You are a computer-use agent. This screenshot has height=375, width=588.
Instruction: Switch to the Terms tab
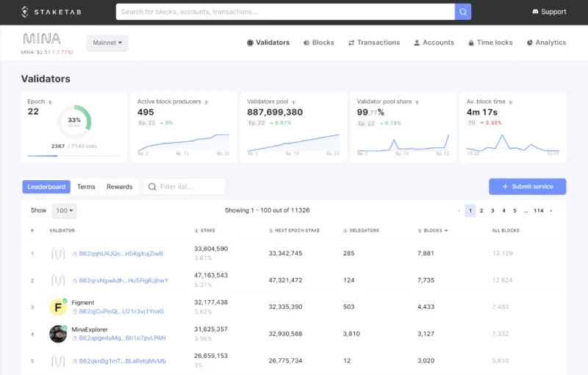point(86,187)
